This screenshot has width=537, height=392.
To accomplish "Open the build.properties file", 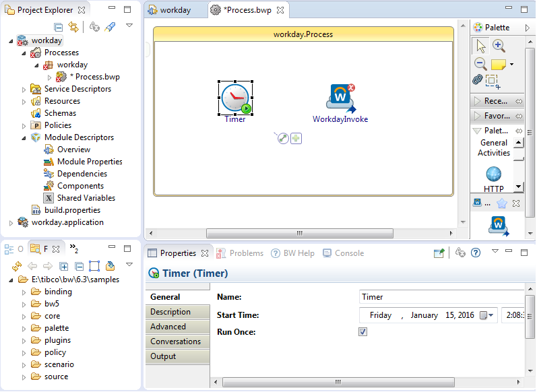I will click(72, 210).
